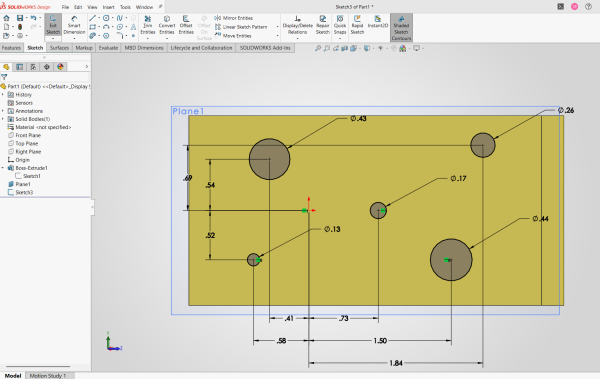Open FeatureManager filter funnel icon
The image size is (600, 379).
click(4, 77)
